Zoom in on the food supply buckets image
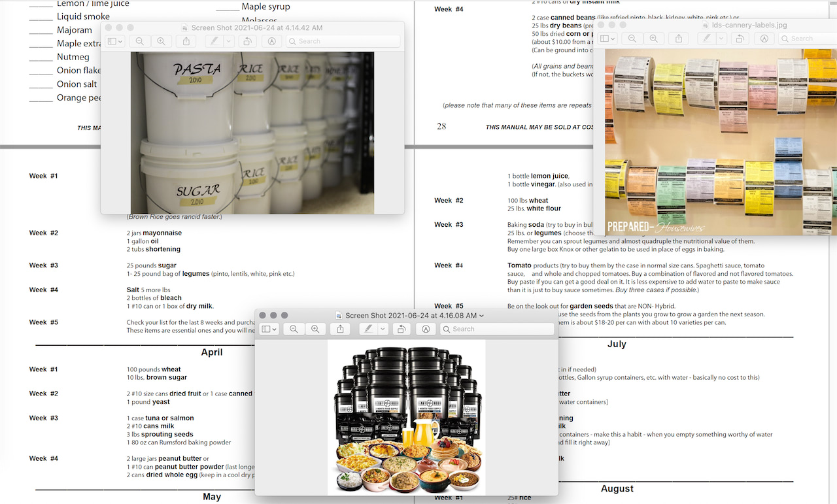 pos(315,329)
